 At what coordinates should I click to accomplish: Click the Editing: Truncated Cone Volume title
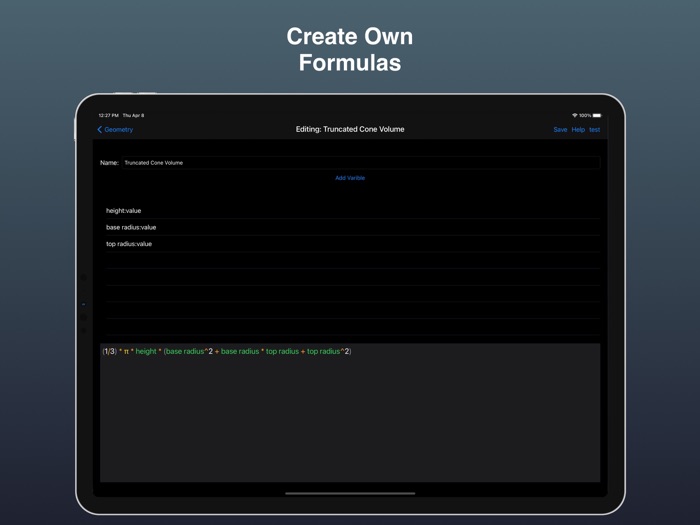(350, 129)
